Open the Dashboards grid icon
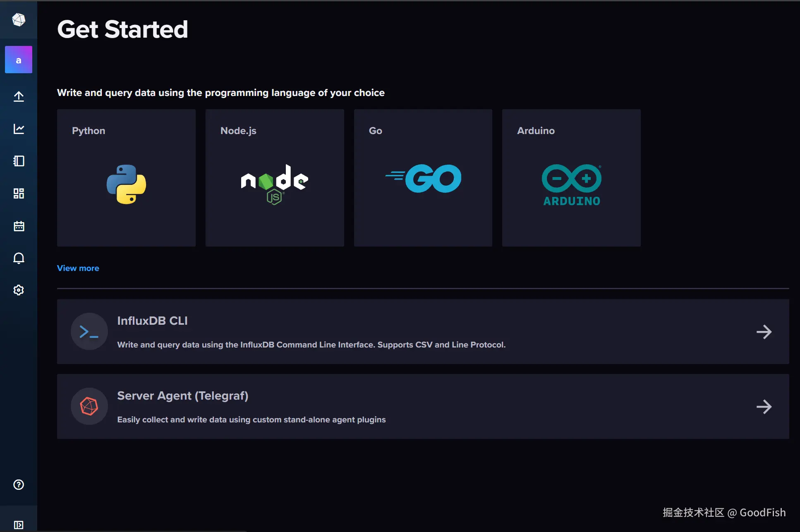Image resolution: width=800 pixels, height=532 pixels. [x=19, y=193]
